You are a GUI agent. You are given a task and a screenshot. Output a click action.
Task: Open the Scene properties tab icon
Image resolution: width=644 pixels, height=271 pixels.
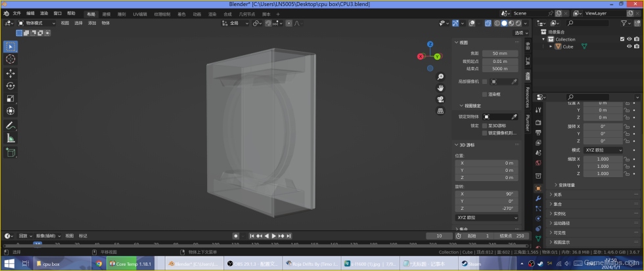[538, 153]
